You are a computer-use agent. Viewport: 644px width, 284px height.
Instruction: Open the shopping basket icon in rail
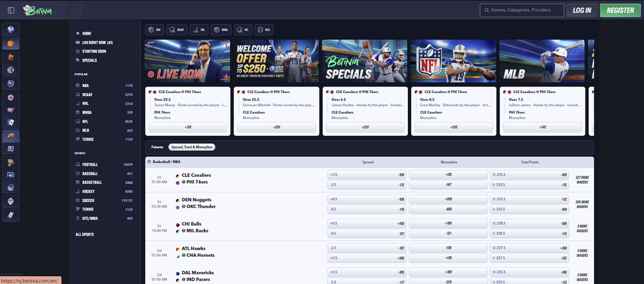tap(11, 188)
